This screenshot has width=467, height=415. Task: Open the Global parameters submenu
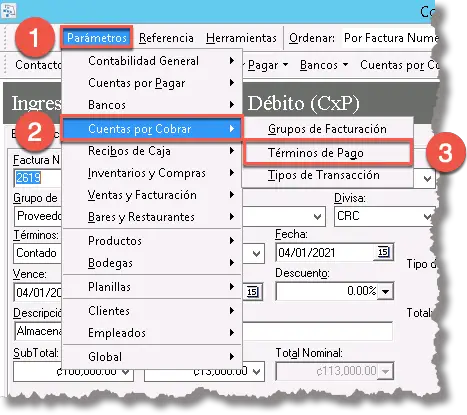click(x=152, y=357)
